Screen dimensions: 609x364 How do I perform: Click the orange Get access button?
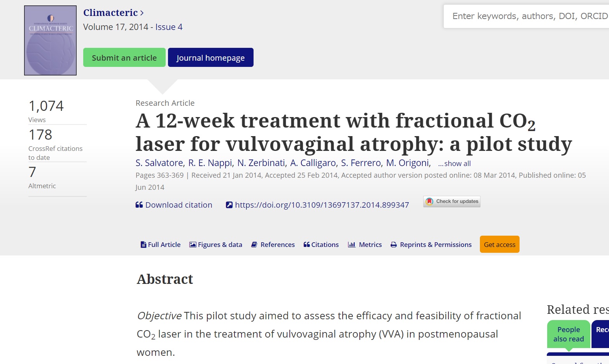click(x=500, y=244)
